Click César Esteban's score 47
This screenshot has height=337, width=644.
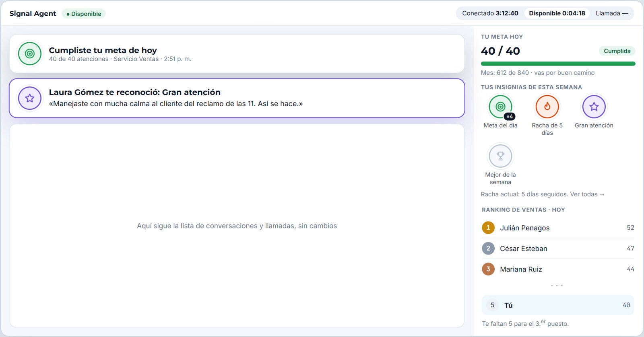[630, 249]
